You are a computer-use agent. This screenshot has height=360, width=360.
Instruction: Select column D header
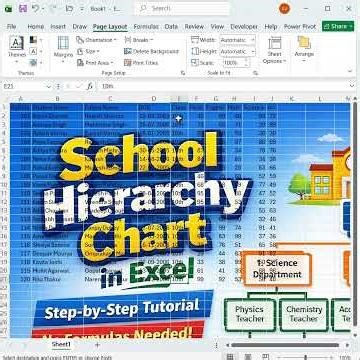[x=154, y=99]
